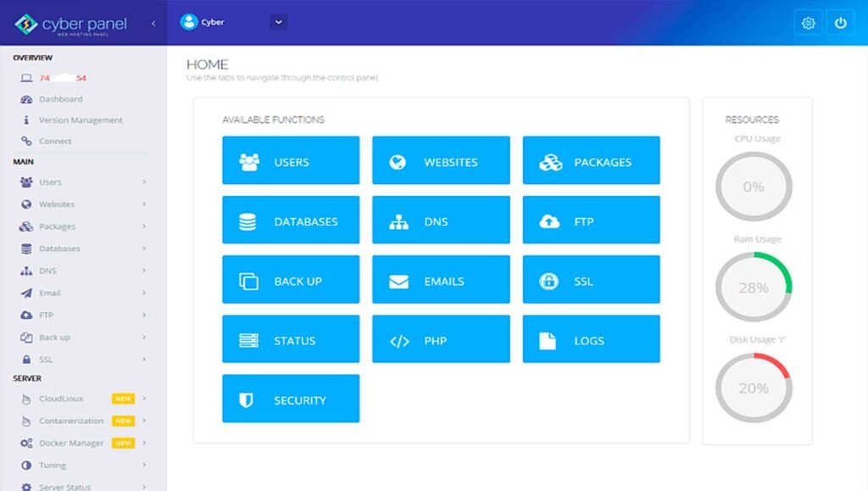The width and height of the screenshot is (868, 491).
Task: Click the SECURITY tile's shield icon
Action: [246, 400]
